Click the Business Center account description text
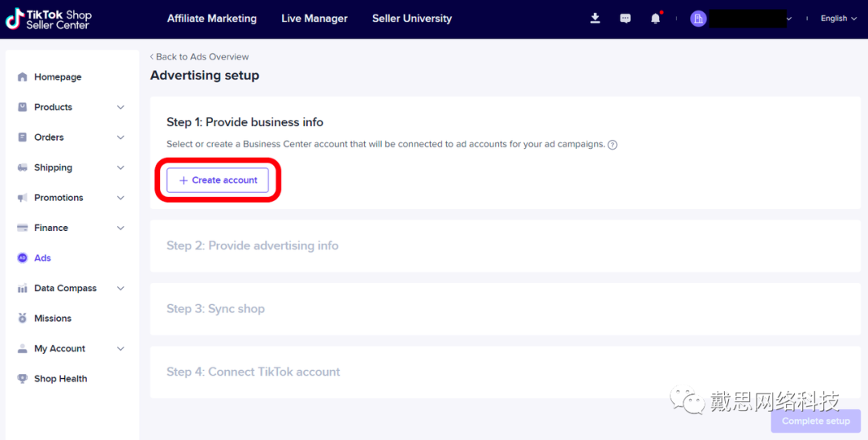The height and width of the screenshot is (440, 868). pos(386,144)
